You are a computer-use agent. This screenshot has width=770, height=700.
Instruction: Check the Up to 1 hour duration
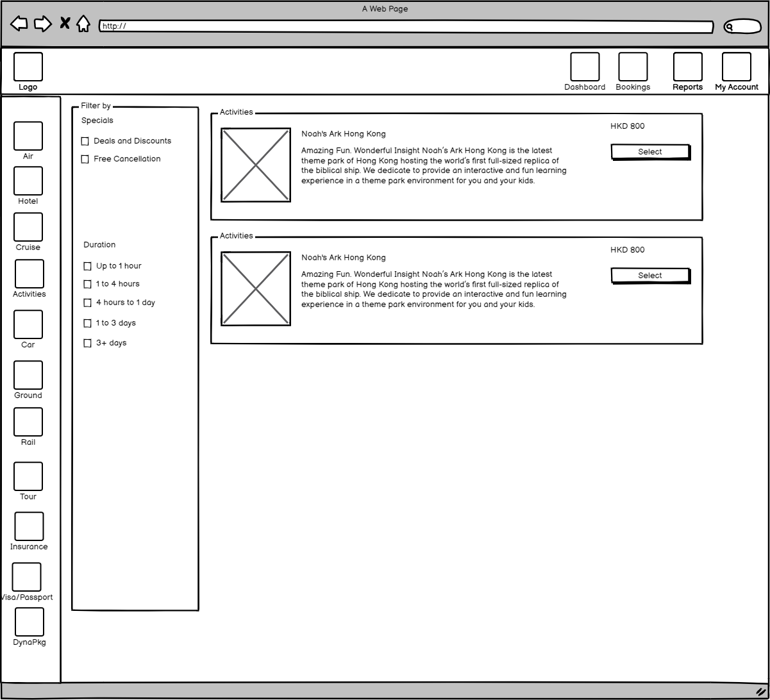88,266
